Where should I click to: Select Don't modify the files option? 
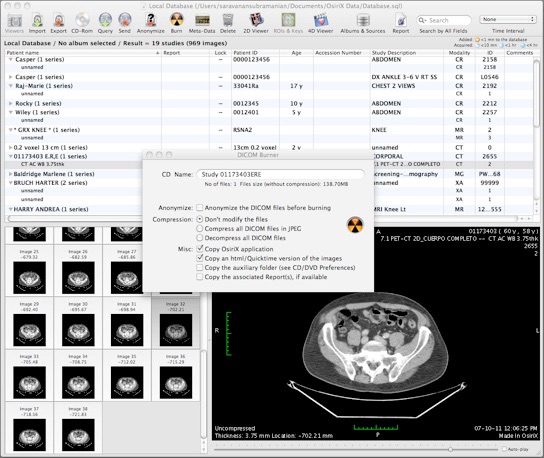[199, 219]
